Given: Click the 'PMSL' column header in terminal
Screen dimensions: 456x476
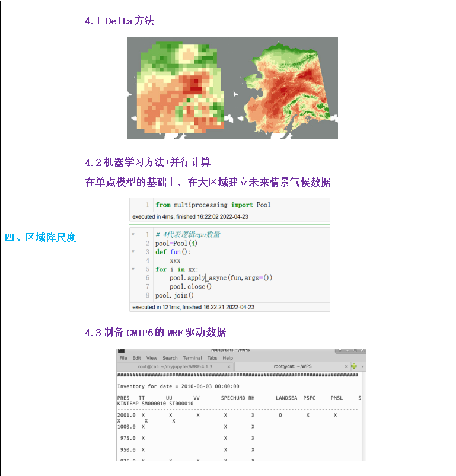Looking at the screenshot, I should (x=336, y=398).
